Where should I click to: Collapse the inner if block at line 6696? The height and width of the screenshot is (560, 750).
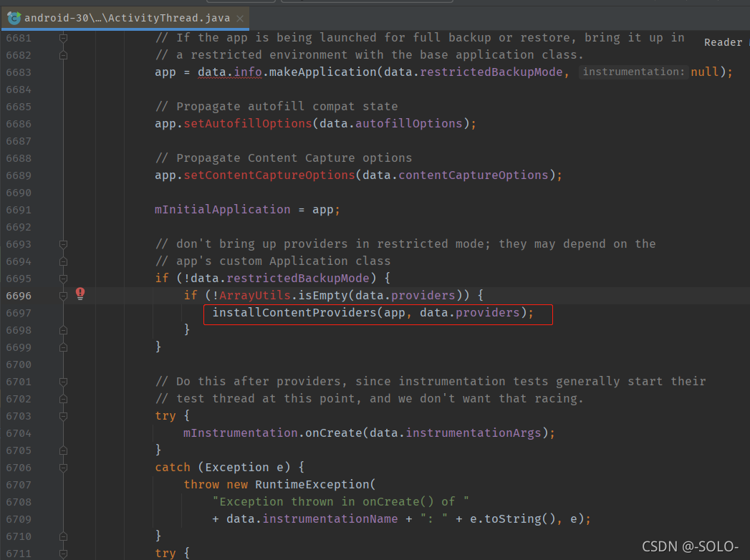(63, 296)
